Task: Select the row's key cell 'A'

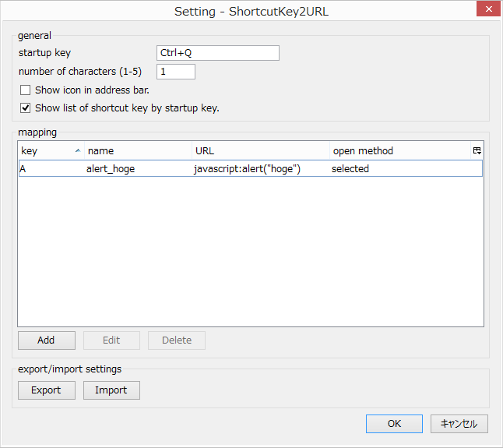Action: tap(23, 169)
